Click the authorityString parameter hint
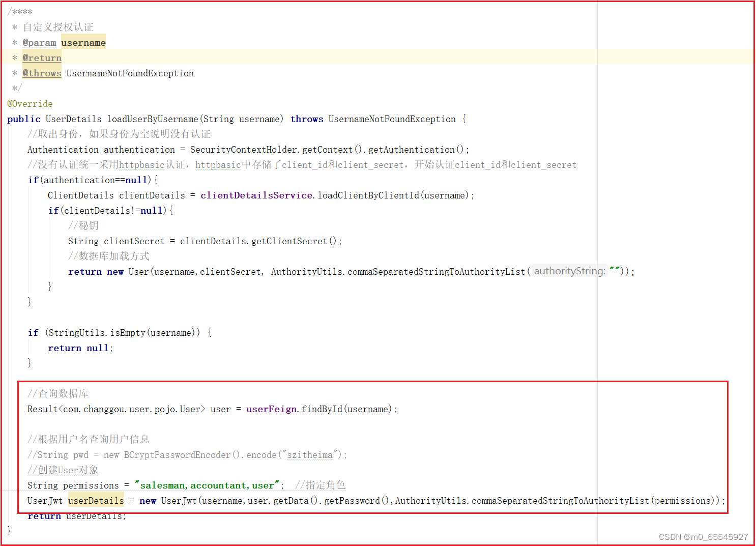Viewport: 756px width, 546px height. pyautogui.click(x=570, y=271)
